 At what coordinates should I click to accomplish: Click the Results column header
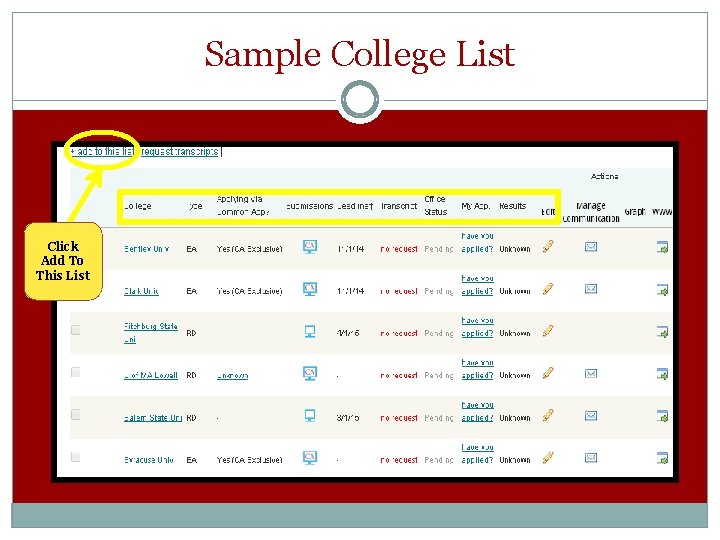[x=512, y=206]
